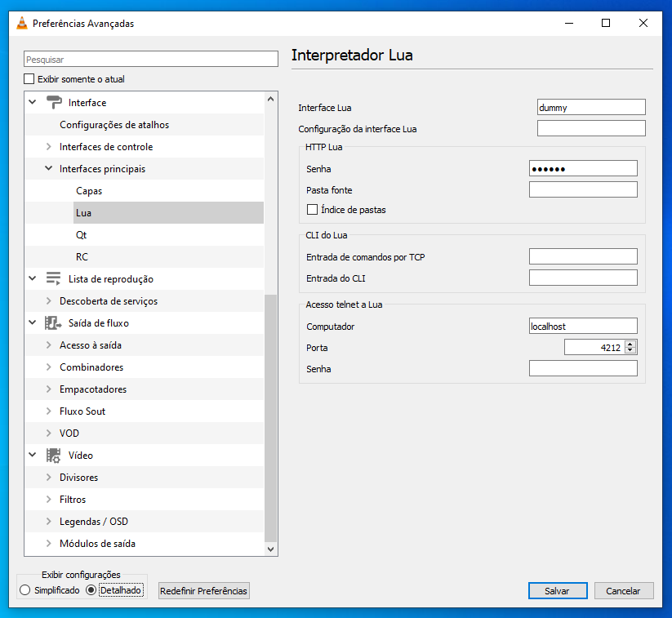The image size is (672, 618).
Task: Click the tree scrollbar up arrow
Action: pyautogui.click(x=270, y=99)
